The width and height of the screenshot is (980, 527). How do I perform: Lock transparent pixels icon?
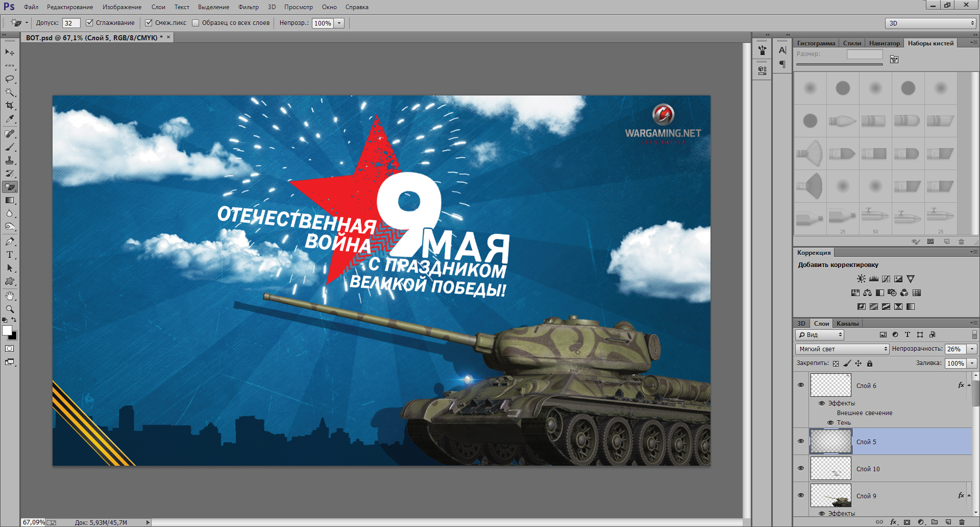(x=836, y=364)
